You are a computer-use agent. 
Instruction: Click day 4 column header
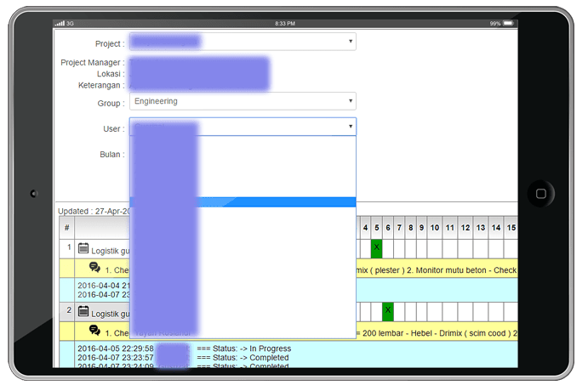click(365, 228)
